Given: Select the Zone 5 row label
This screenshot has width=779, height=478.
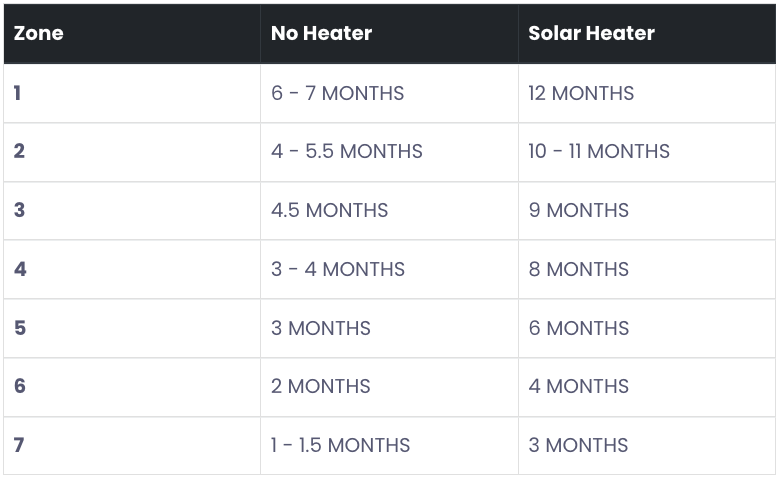Looking at the screenshot, I should coord(19,328).
